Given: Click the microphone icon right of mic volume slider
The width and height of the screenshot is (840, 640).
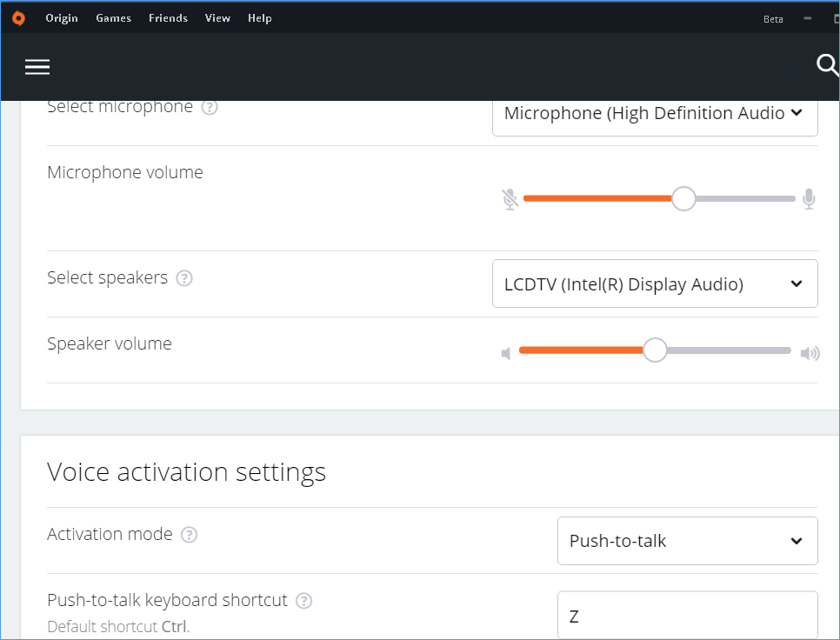Looking at the screenshot, I should point(809,198).
